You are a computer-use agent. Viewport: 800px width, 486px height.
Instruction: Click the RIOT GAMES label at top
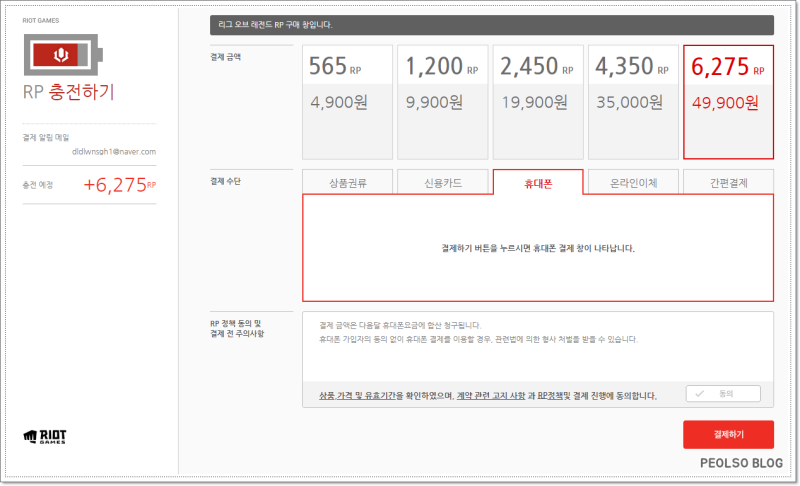pos(41,20)
